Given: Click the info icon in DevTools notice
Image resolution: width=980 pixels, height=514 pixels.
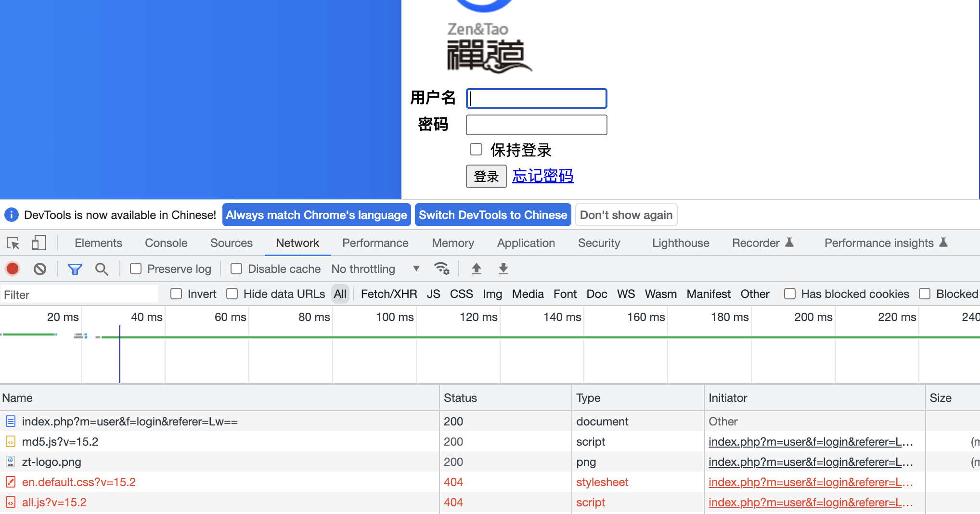Looking at the screenshot, I should click(12, 215).
